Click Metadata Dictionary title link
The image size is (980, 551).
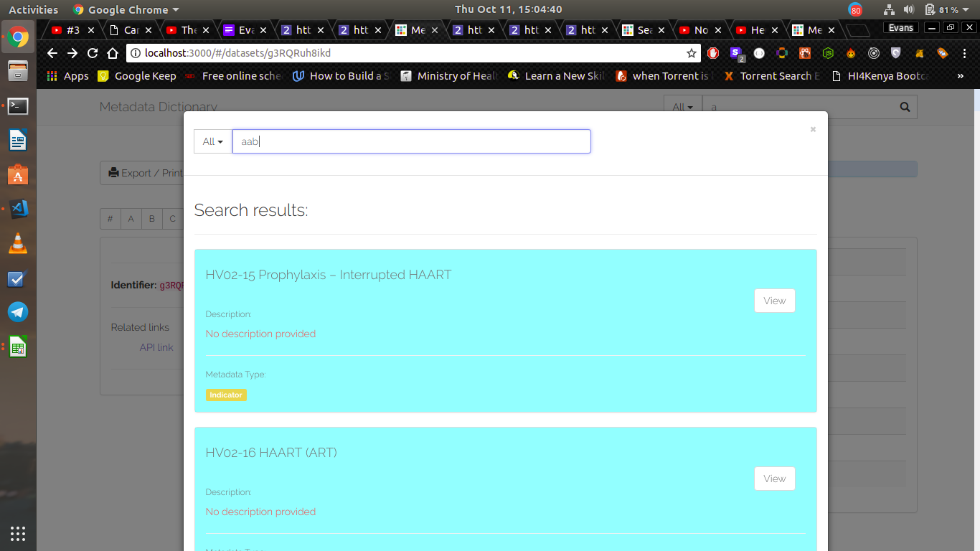[158, 107]
